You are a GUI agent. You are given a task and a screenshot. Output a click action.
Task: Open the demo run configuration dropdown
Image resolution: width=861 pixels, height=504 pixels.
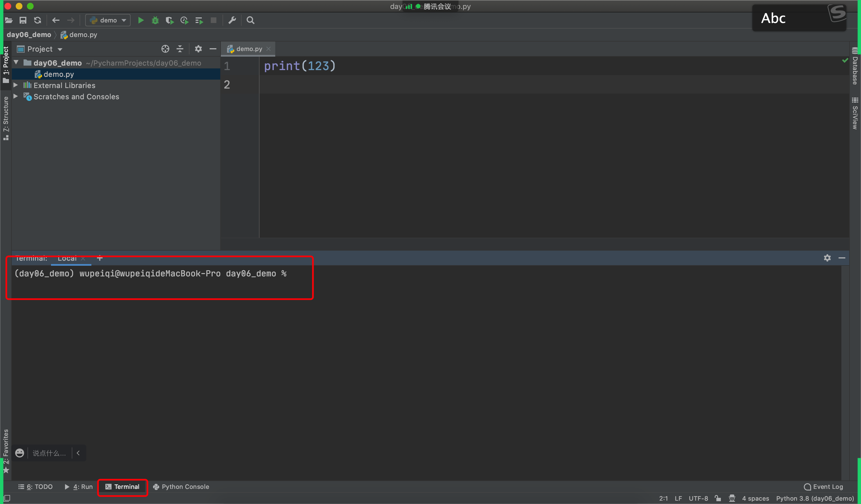(x=108, y=20)
